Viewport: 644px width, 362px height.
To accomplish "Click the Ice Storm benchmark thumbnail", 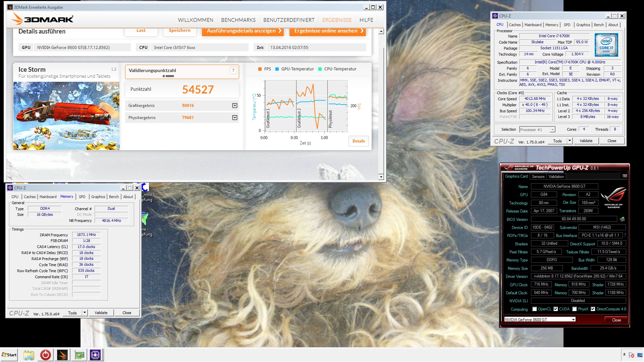I will tap(66, 116).
